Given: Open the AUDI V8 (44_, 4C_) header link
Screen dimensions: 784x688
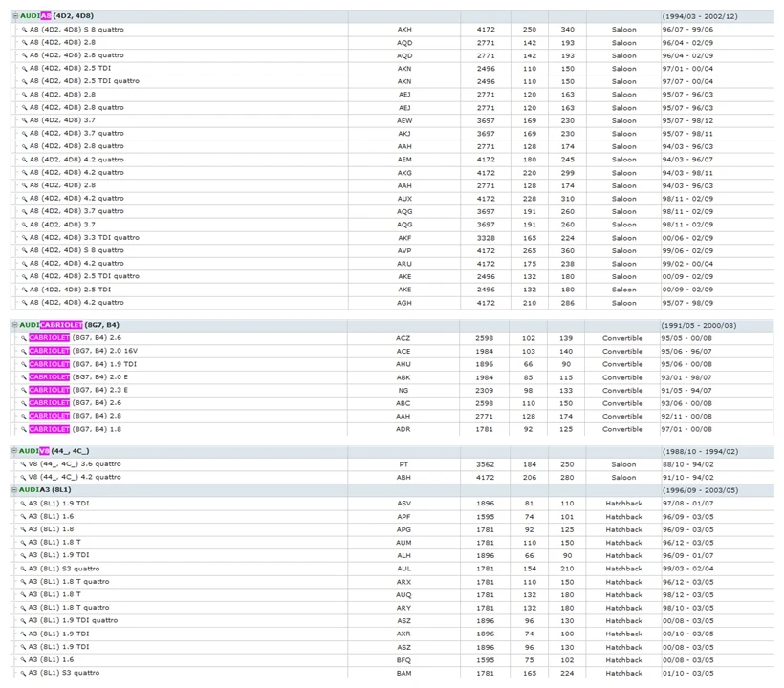Looking at the screenshot, I should [54, 451].
